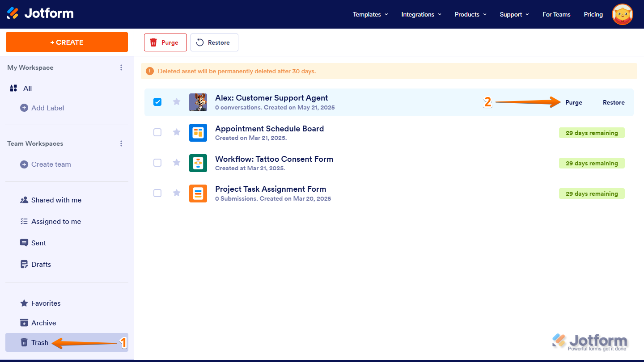Click the Jotform logo in the header

(x=40, y=13)
